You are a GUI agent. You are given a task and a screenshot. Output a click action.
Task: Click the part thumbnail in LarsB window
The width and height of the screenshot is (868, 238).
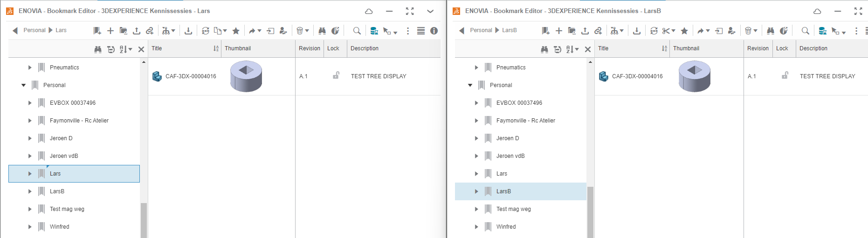(x=695, y=76)
